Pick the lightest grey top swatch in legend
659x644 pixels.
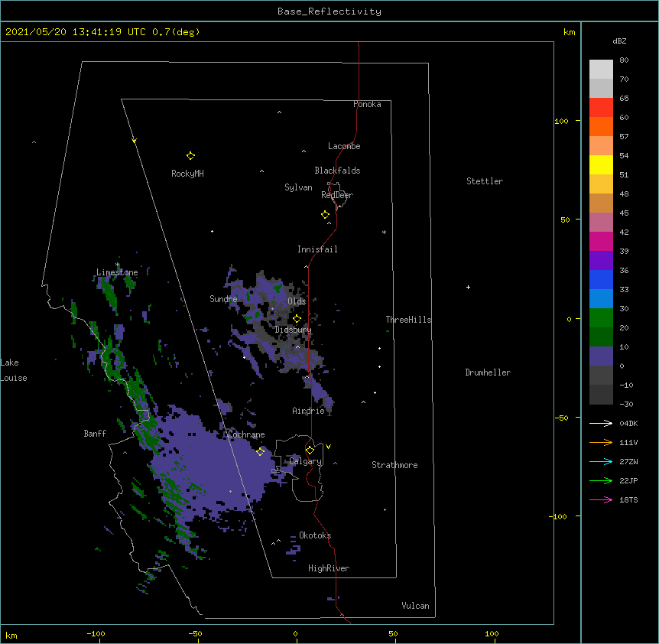click(601, 70)
